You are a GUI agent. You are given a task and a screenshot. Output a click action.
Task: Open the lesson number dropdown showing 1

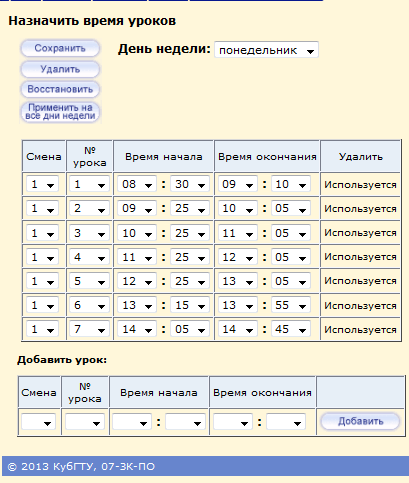pos(89,184)
